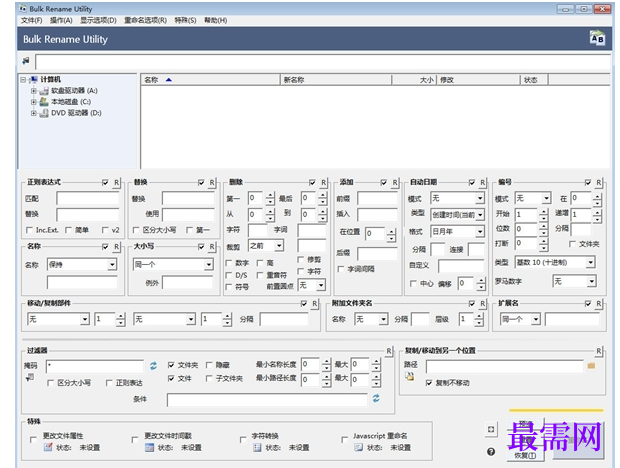620x468 pixels.
Task: Increase 附加文件夹名 层级 spinner
Action: (x=479, y=316)
